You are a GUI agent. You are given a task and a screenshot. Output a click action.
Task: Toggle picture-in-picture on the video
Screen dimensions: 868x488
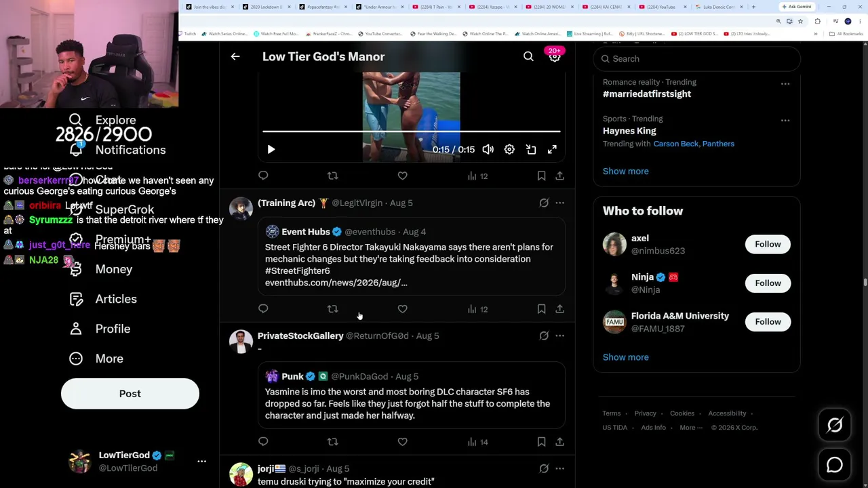click(531, 150)
